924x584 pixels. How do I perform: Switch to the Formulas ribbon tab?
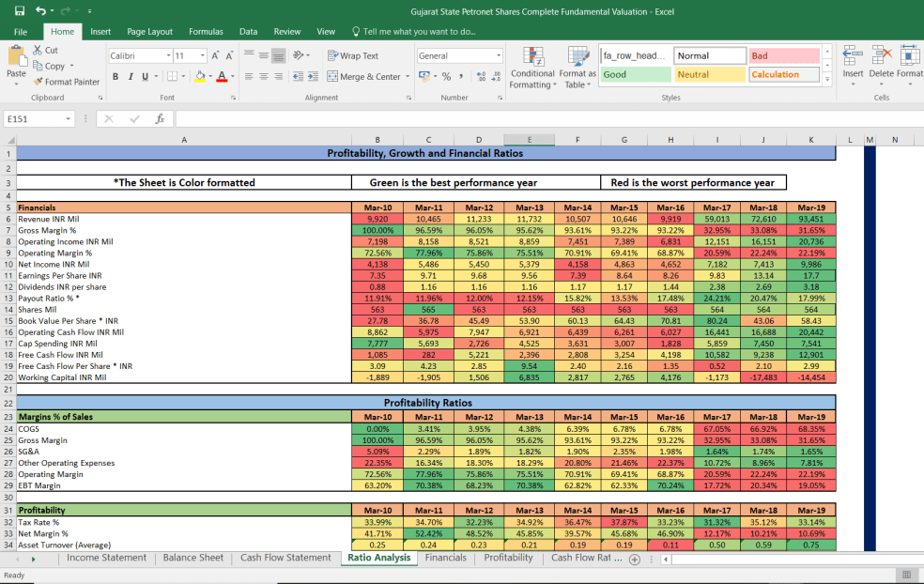point(206,30)
